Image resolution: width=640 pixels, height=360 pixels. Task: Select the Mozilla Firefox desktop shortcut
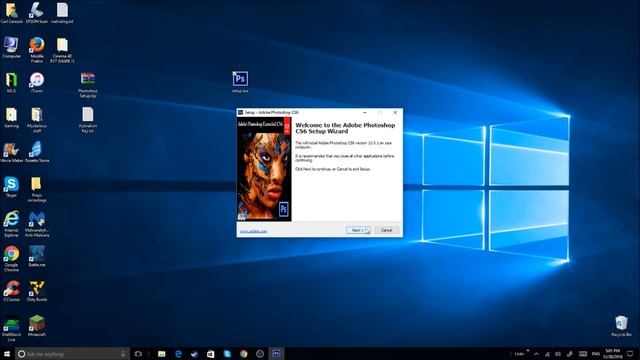pos(37,49)
